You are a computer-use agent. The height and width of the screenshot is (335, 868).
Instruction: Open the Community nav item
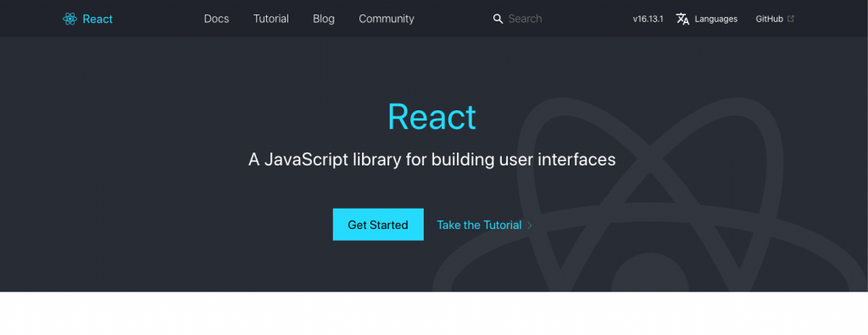click(387, 19)
